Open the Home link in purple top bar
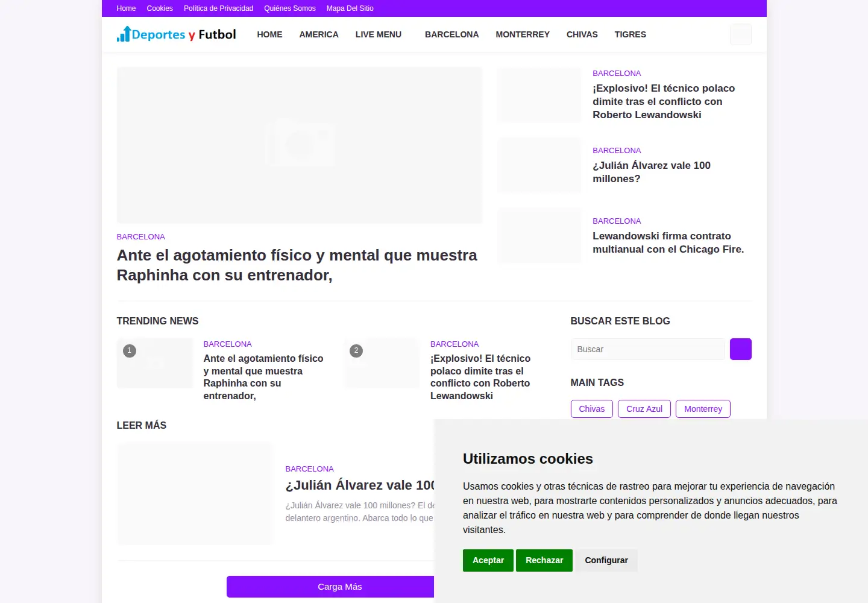This screenshot has width=868, height=603. (x=126, y=8)
